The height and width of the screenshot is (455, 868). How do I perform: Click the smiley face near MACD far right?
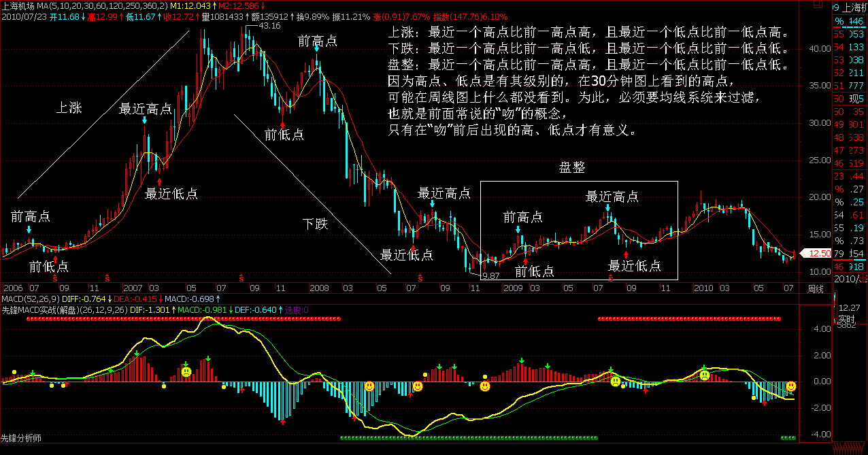pos(791,386)
